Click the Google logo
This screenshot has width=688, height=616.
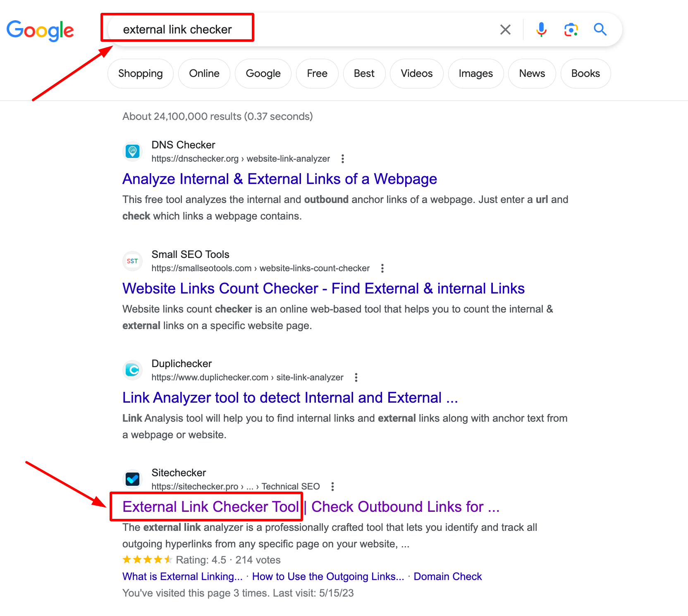[x=40, y=31]
